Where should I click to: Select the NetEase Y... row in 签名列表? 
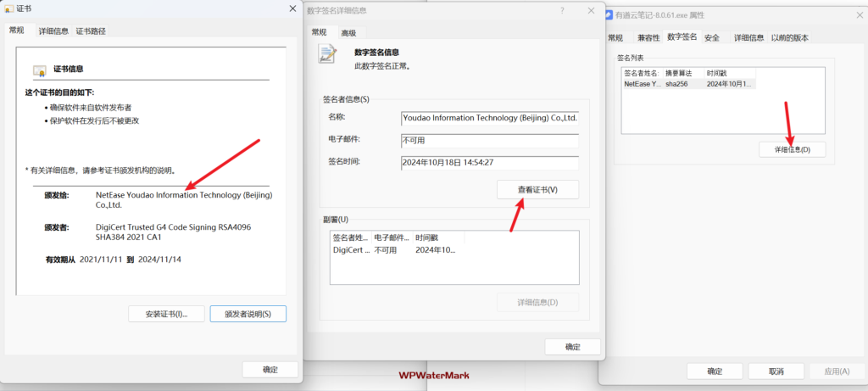point(689,84)
